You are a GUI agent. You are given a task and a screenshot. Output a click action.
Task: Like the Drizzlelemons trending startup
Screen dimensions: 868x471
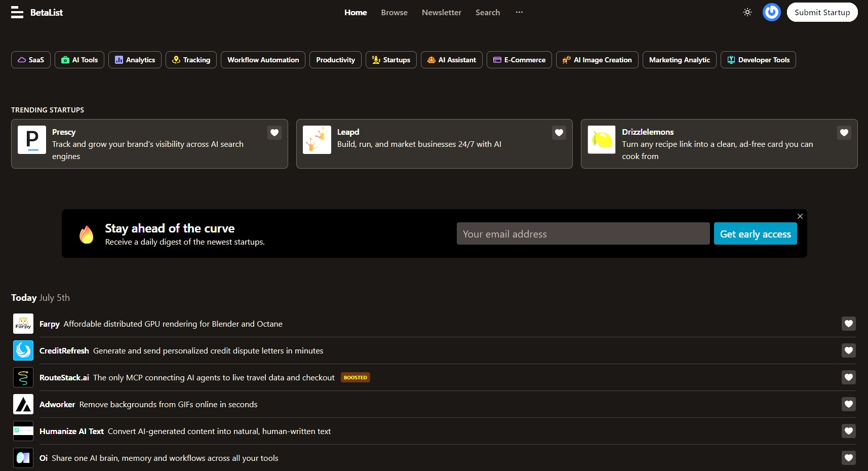(844, 133)
